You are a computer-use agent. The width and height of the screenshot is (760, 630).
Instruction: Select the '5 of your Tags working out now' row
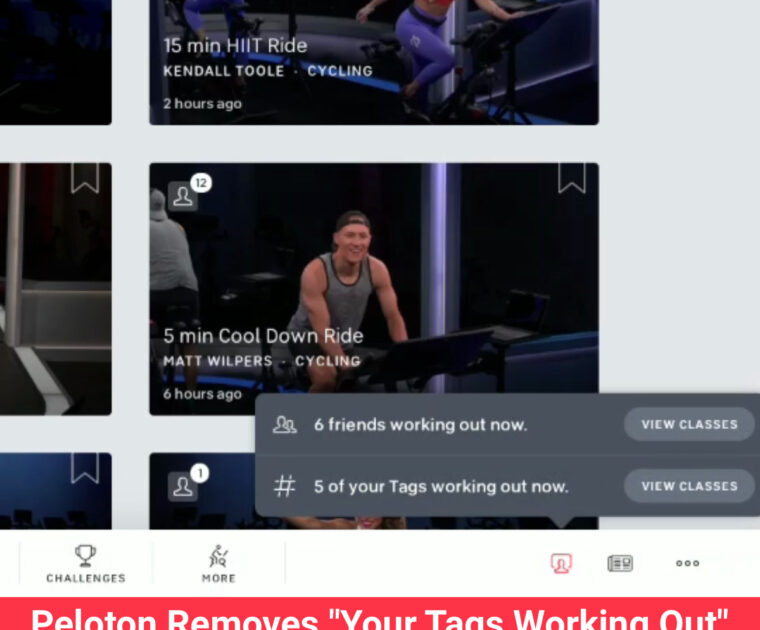[440, 486]
